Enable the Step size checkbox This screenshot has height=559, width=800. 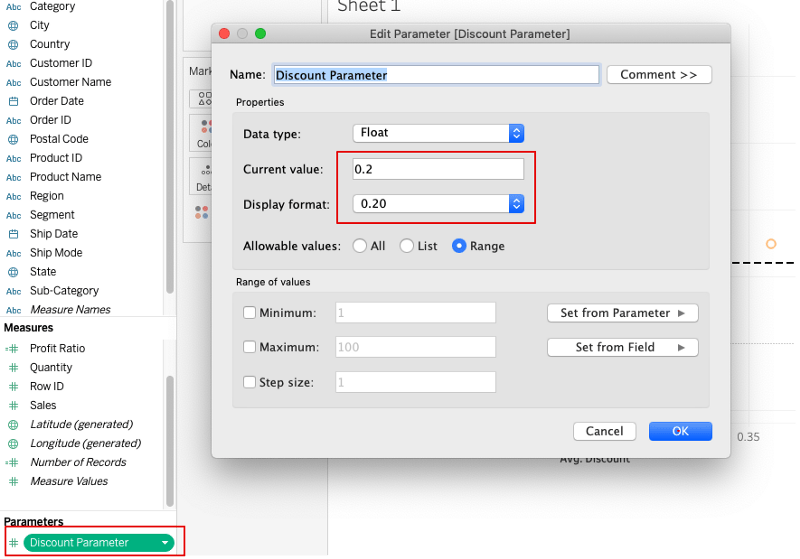249,382
